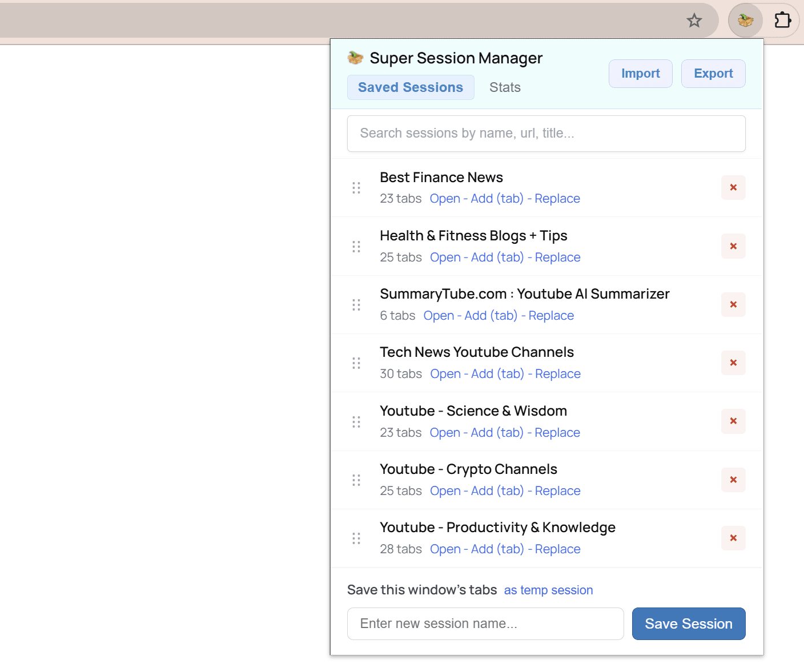The height and width of the screenshot is (672, 804).
Task: Open the Super Session Manager extension icon
Action: (x=745, y=20)
